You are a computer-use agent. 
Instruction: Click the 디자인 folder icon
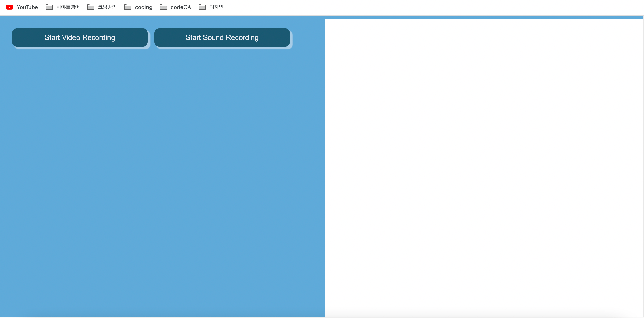tap(202, 7)
